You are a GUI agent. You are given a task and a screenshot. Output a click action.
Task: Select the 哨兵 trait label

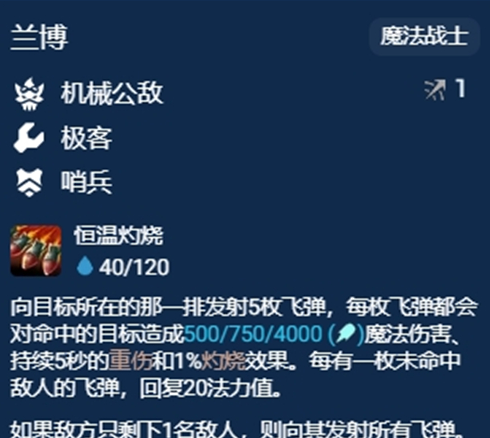86,182
